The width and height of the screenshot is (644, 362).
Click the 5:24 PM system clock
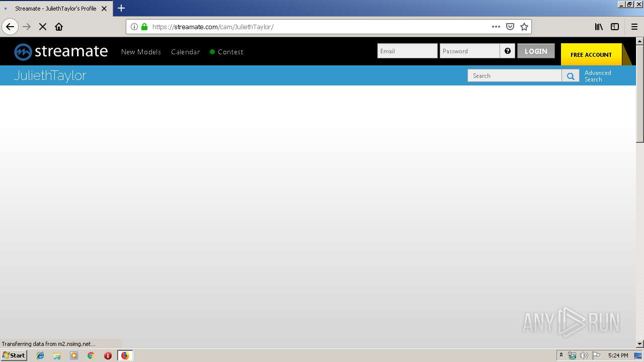point(618,355)
